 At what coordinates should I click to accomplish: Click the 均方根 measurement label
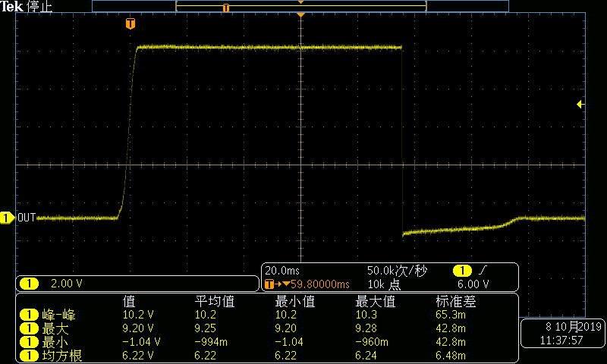pos(62,356)
